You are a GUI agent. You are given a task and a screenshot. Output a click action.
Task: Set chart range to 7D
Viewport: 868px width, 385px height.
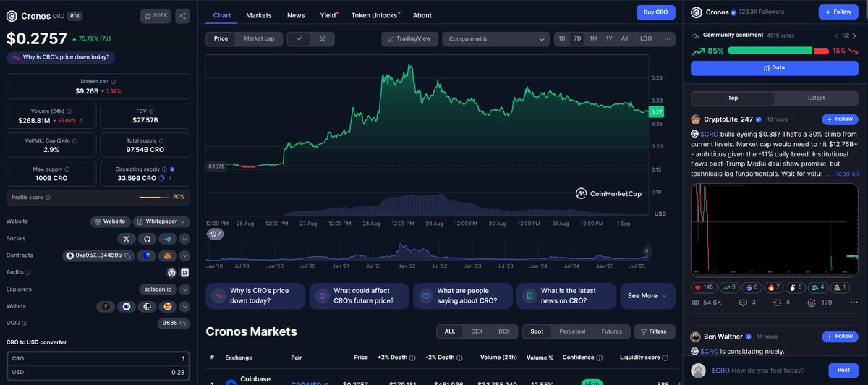[x=577, y=39]
